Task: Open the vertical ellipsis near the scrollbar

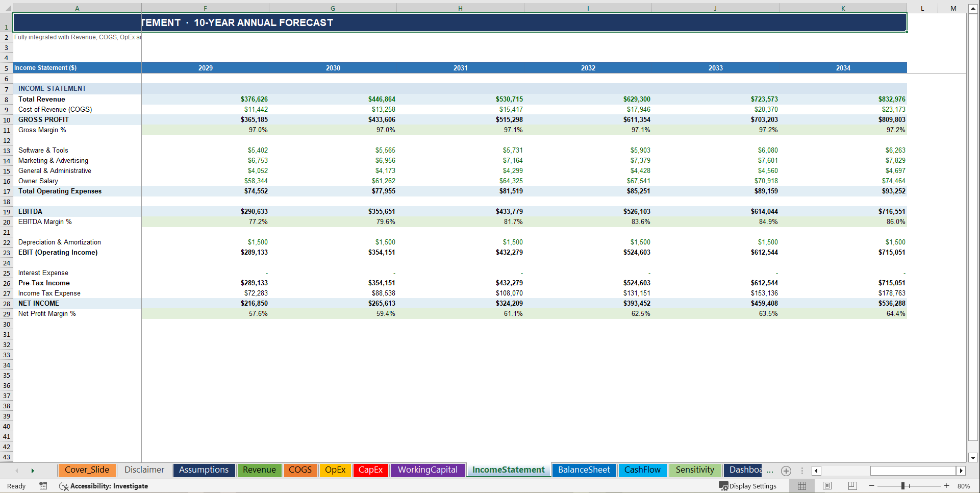Action: pos(802,471)
